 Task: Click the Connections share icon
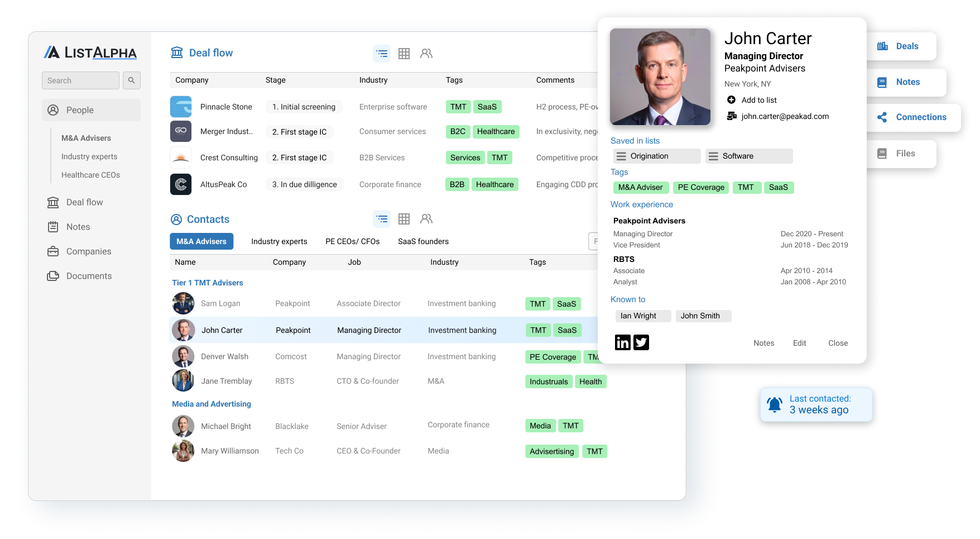[x=882, y=117]
